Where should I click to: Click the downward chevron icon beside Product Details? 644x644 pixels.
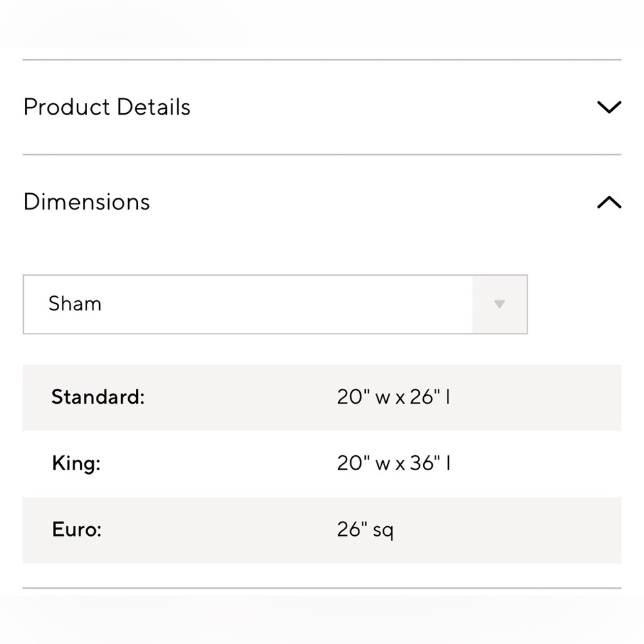(x=609, y=107)
